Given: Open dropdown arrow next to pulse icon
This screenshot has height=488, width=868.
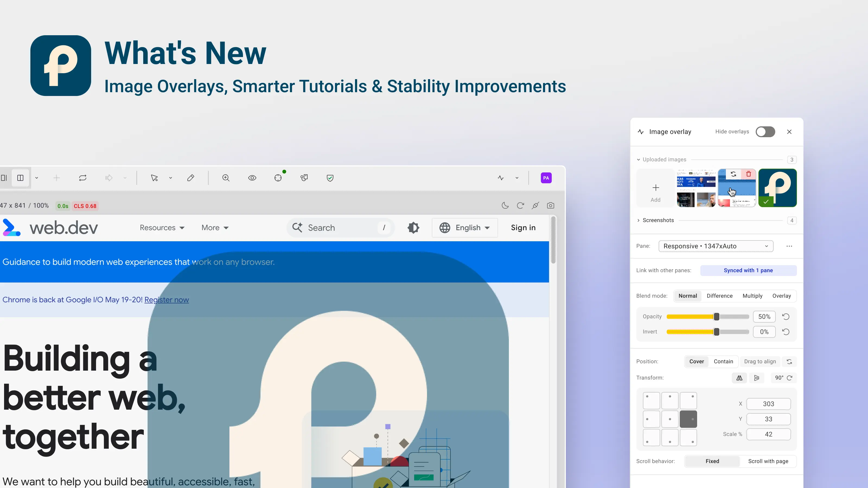Looking at the screenshot, I should click(517, 178).
